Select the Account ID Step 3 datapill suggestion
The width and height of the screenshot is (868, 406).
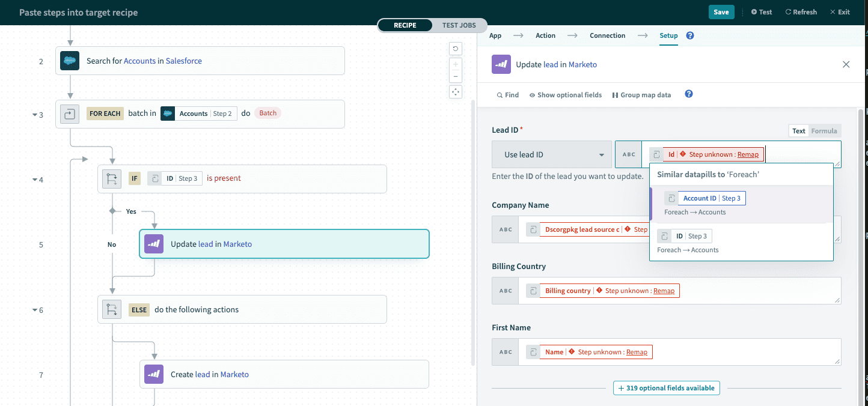pyautogui.click(x=712, y=198)
